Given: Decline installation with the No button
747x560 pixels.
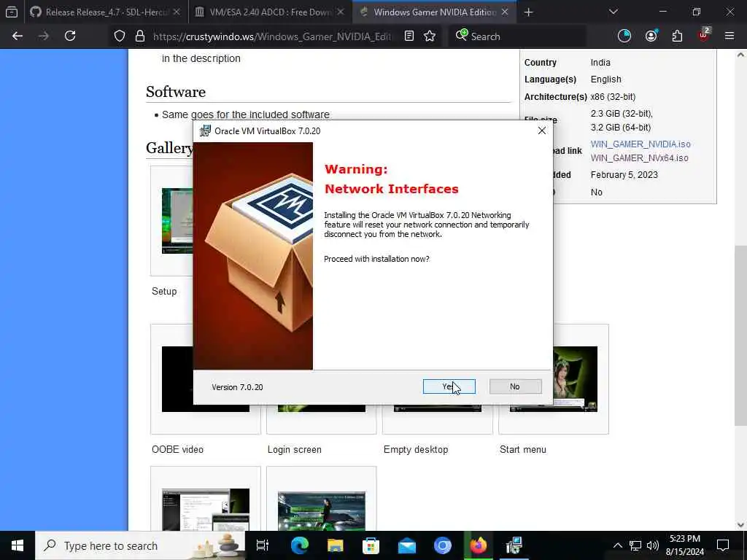Looking at the screenshot, I should [x=515, y=386].
